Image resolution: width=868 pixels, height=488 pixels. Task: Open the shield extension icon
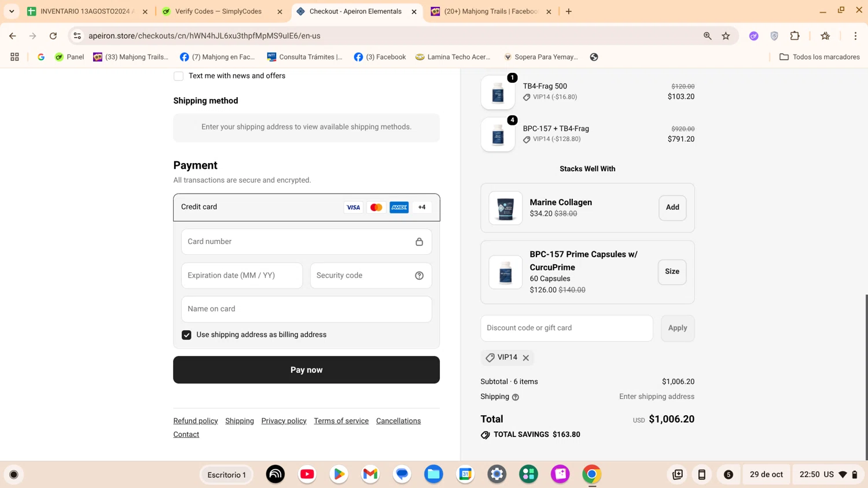click(774, 36)
